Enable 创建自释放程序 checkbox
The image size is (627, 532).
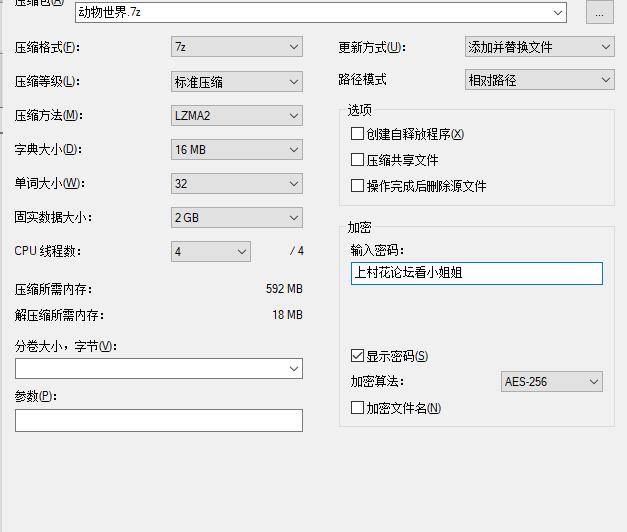click(357, 134)
